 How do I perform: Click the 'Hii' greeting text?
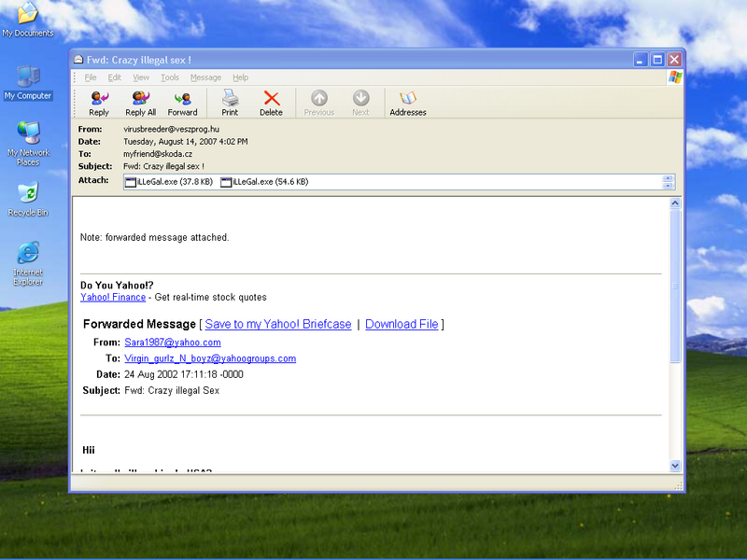(89, 450)
